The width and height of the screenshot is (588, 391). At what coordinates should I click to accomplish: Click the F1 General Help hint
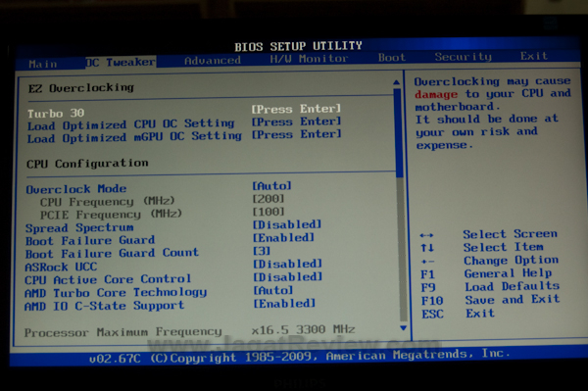486,274
